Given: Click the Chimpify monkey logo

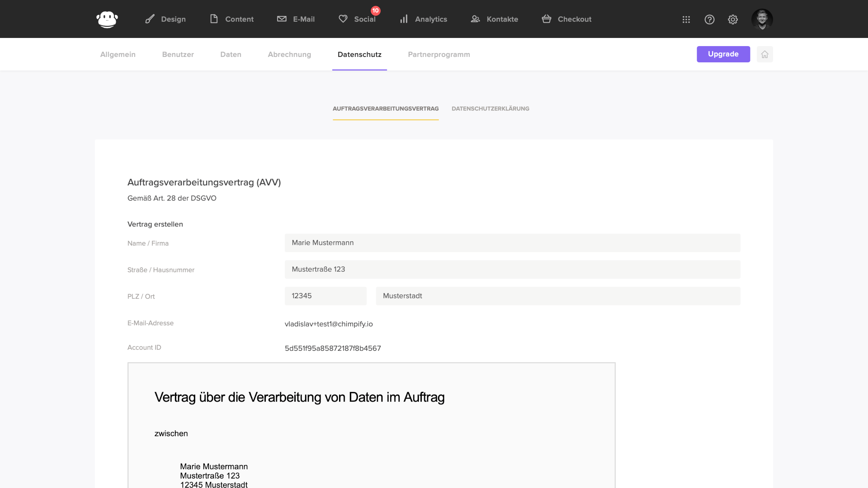Looking at the screenshot, I should tap(107, 19).
